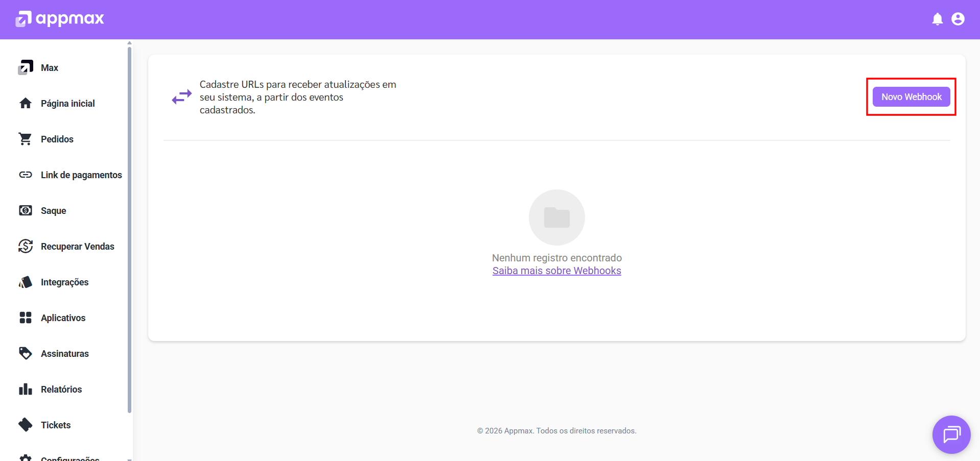Click the Tickets icon in sidebar
This screenshot has width=980, height=461.
[25, 425]
